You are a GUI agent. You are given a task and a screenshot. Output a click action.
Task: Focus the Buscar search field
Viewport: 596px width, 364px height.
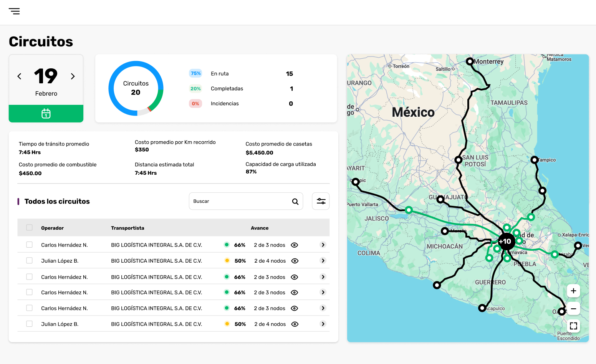pyautogui.click(x=246, y=201)
